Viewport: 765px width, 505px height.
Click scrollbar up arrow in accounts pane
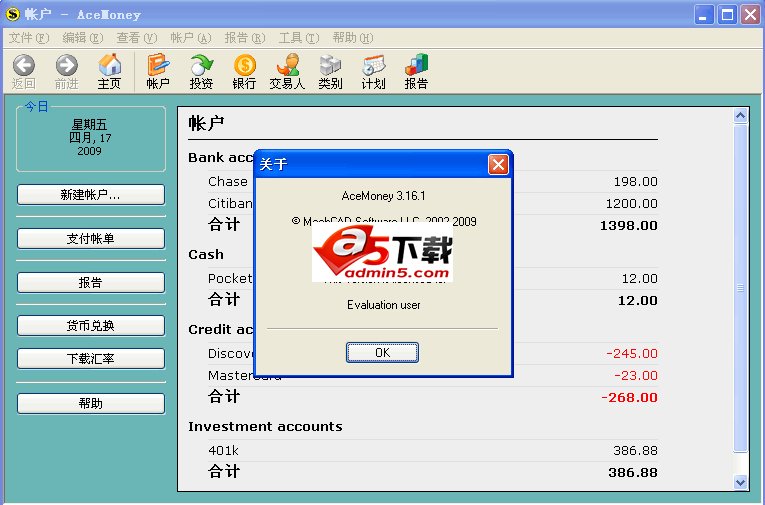coord(740,116)
